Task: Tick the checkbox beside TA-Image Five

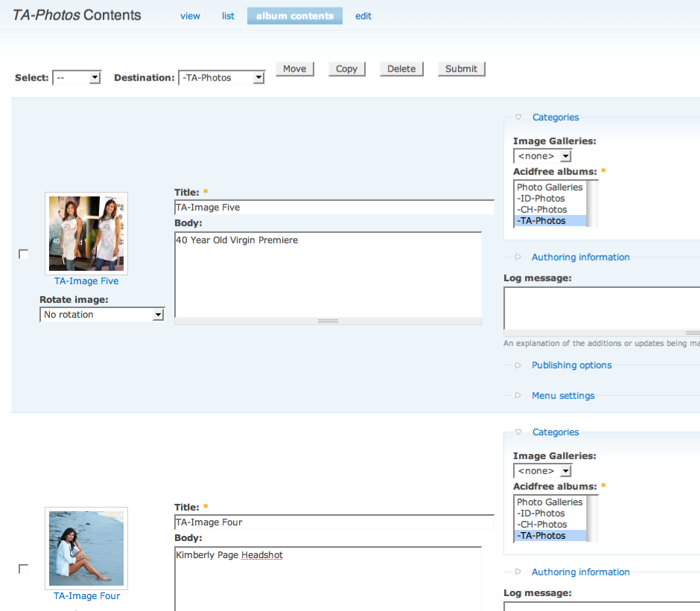Action: tap(23, 254)
